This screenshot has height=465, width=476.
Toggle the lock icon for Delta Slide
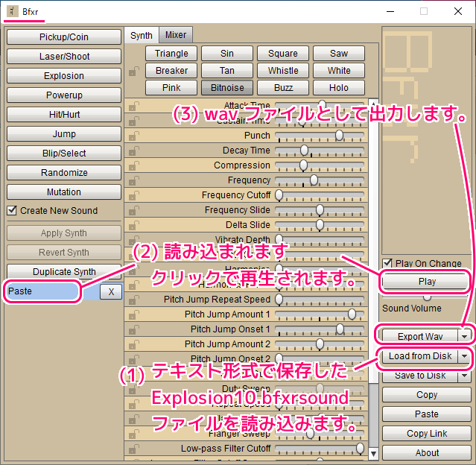134,225
